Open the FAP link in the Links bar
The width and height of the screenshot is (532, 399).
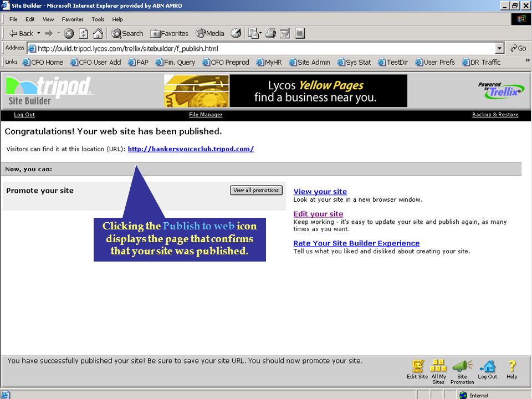pos(139,63)
